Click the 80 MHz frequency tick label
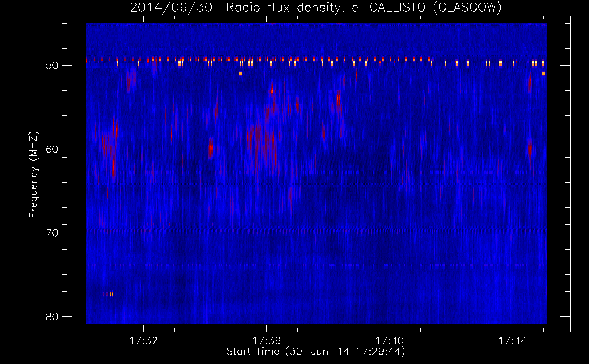 [52, 317]
